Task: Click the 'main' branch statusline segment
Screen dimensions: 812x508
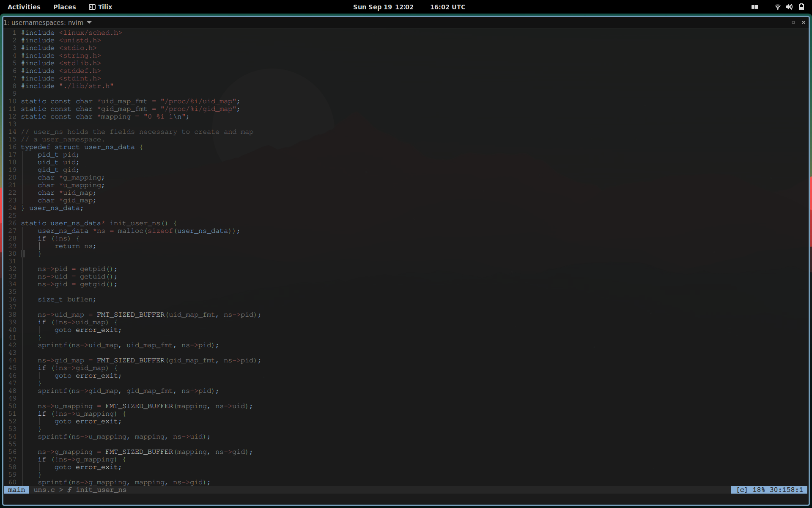Action: tap(16, 490)
